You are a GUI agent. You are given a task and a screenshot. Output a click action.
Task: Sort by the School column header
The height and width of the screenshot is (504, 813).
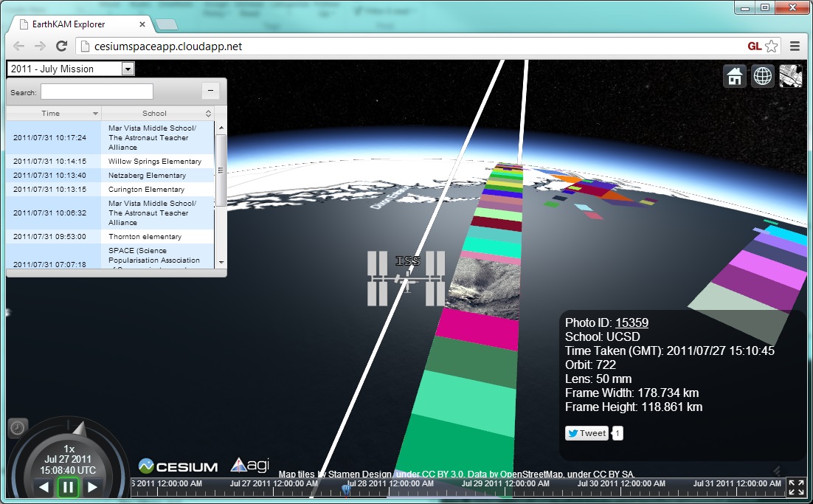158,113
